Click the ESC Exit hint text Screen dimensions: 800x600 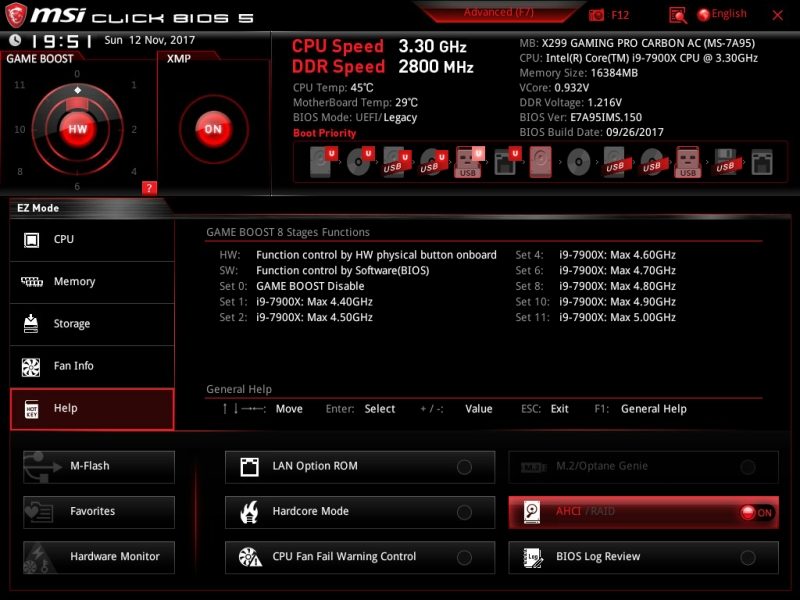(x=544, y=409)
